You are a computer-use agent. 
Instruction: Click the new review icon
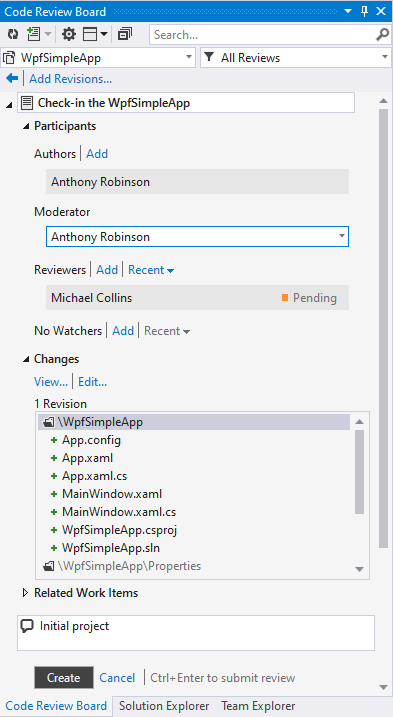(33, 34)
